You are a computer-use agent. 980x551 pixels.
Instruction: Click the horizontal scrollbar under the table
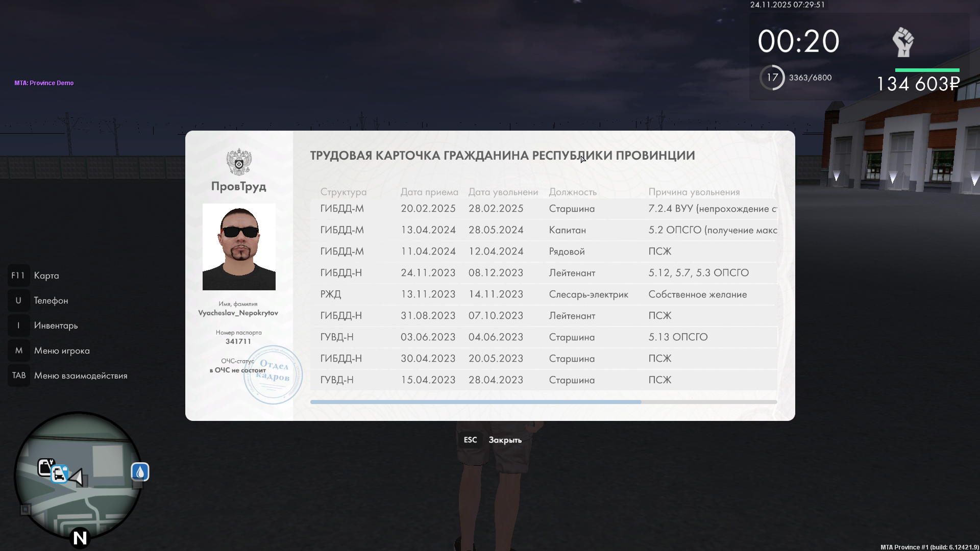pos(475,402)
